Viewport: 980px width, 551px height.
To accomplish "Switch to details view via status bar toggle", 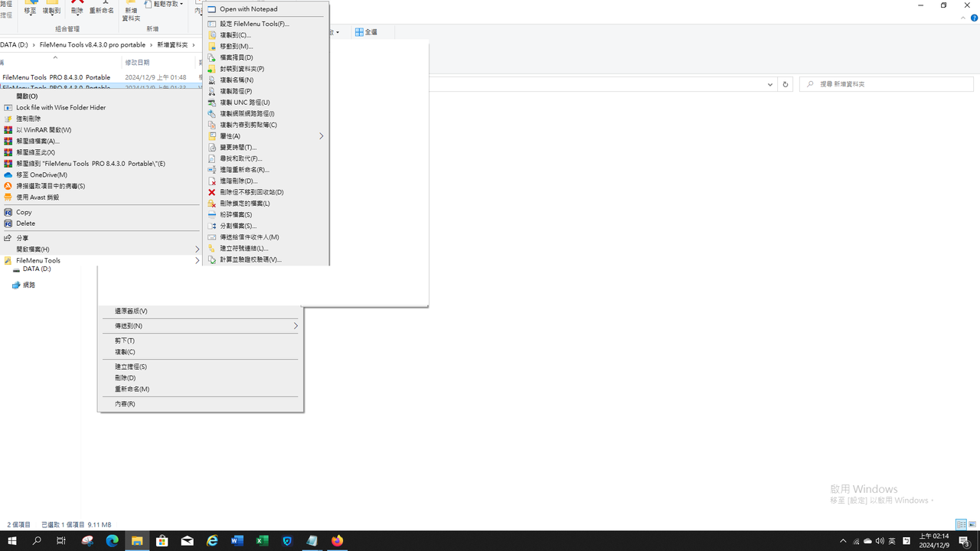I will point(961,524).
